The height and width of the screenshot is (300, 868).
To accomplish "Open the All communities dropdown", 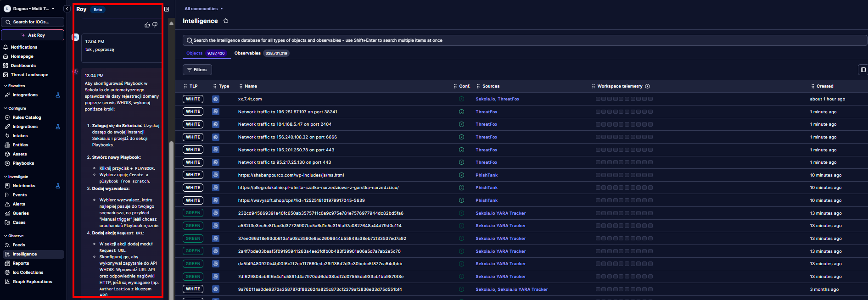I will pyautogui.click(x=203, y=9).
